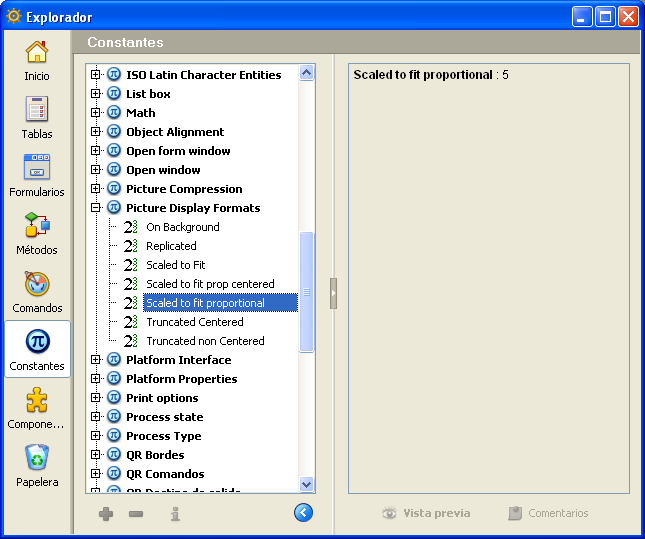The width and height of the screenshot is (645, 539).
Task: Collapse the Picture Display Formats node
Action: [96, 208]
